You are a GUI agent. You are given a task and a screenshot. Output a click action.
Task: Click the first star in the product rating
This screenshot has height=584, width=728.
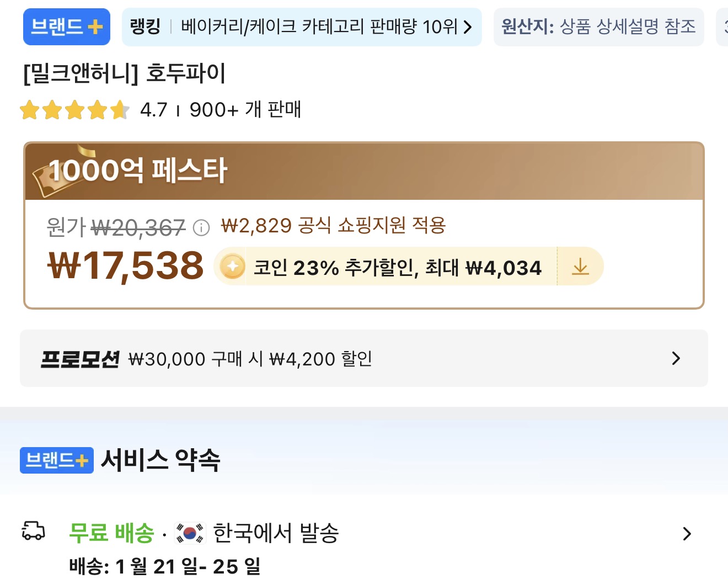point(30,109)
